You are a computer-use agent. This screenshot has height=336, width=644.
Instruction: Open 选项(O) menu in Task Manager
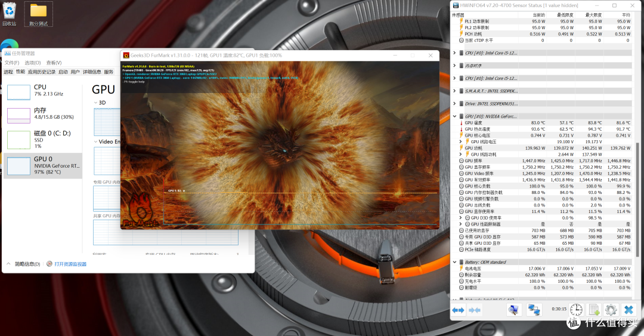[32, 63]
